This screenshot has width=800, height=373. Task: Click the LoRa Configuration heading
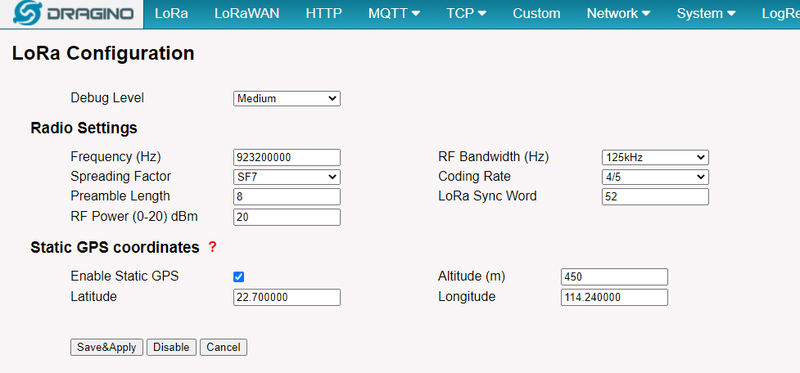103,53
